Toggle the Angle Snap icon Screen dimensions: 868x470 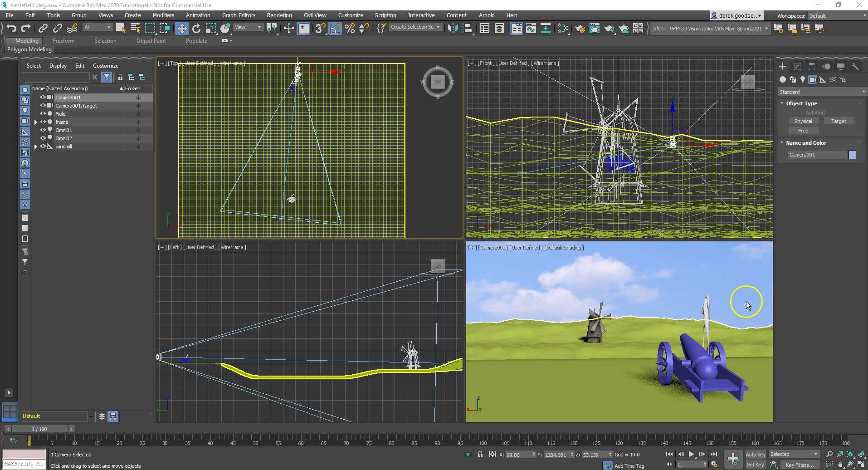tap(335, 29)
